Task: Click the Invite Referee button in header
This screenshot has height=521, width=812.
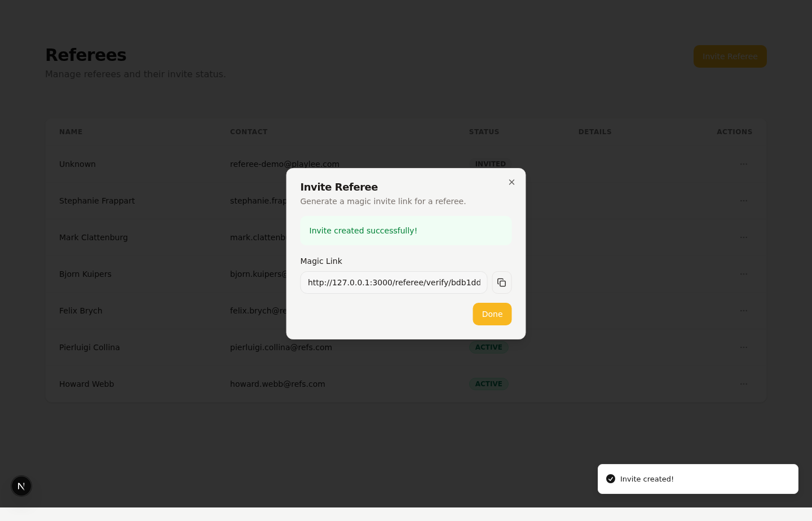Action: 730,56
